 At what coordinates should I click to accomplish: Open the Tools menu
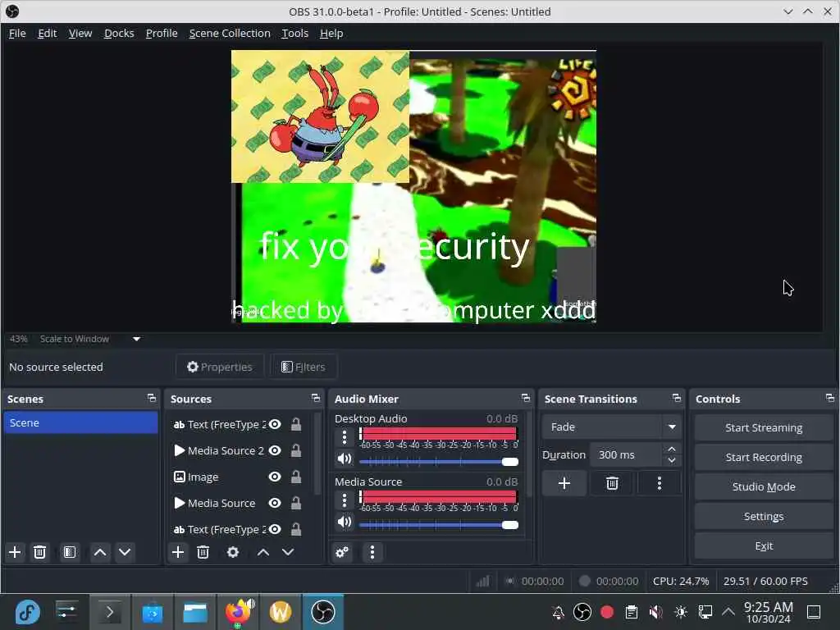(294, 33)
